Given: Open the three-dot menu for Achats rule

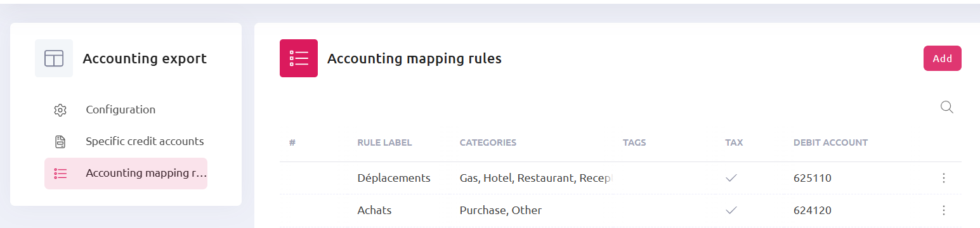Looking at the screenshot, I should click(x=944, y=210).
